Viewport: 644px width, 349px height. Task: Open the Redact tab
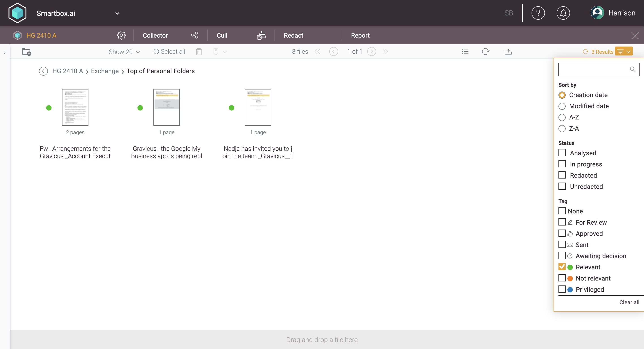pos(293,35)
